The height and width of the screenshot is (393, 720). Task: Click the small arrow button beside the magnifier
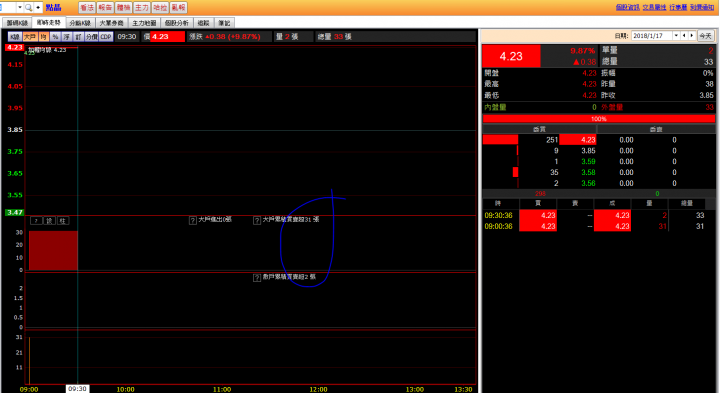38,7
